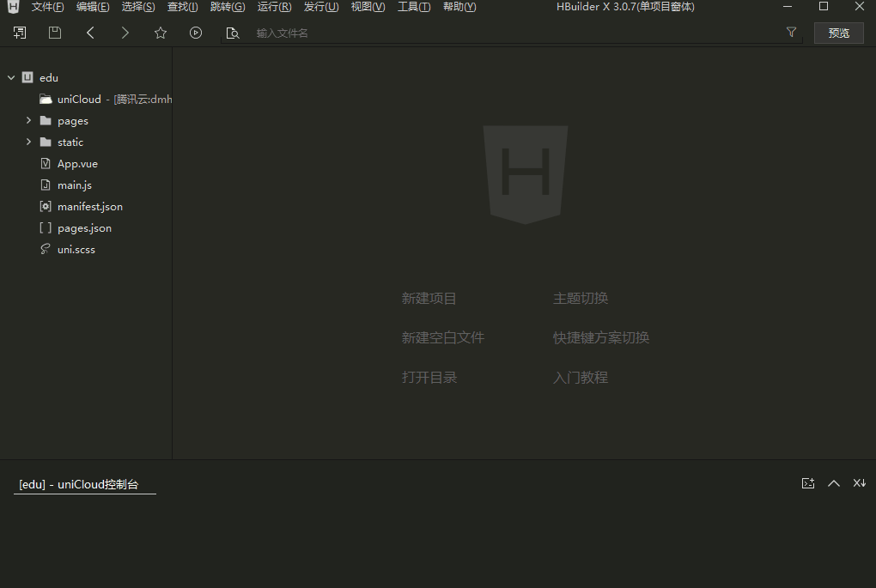Focus the 输入文件名 search field
This screenshot has width=876, height=588.
point(514,33)
